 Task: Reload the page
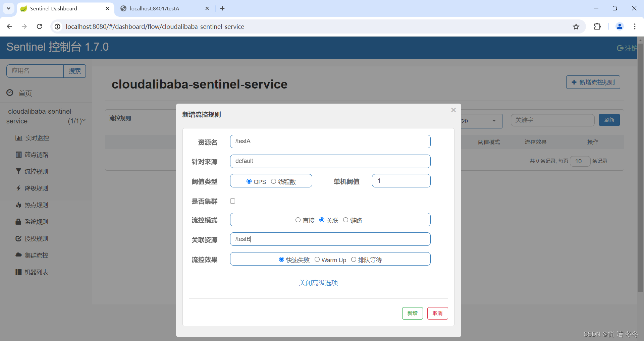(40, 26)
